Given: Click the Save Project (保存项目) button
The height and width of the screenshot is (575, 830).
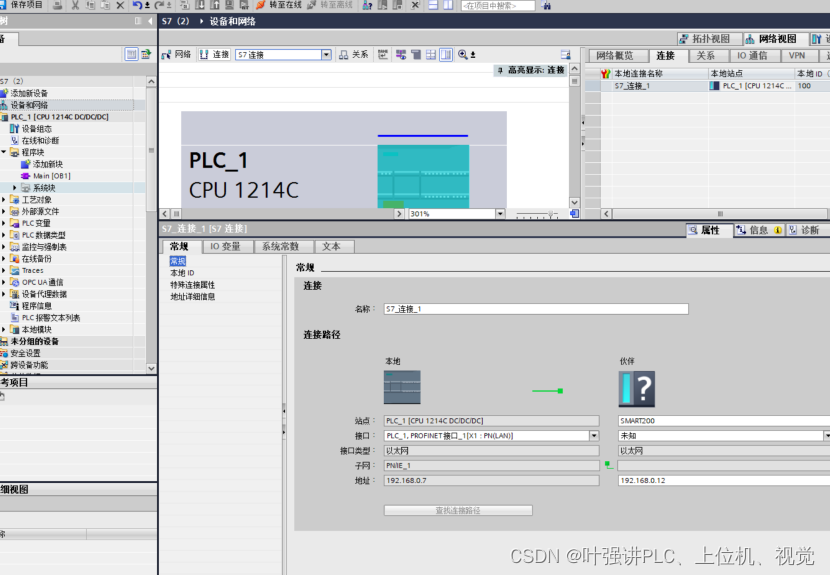Looking at the screenshot, I should pyautogui.click(x=22, y=5).
